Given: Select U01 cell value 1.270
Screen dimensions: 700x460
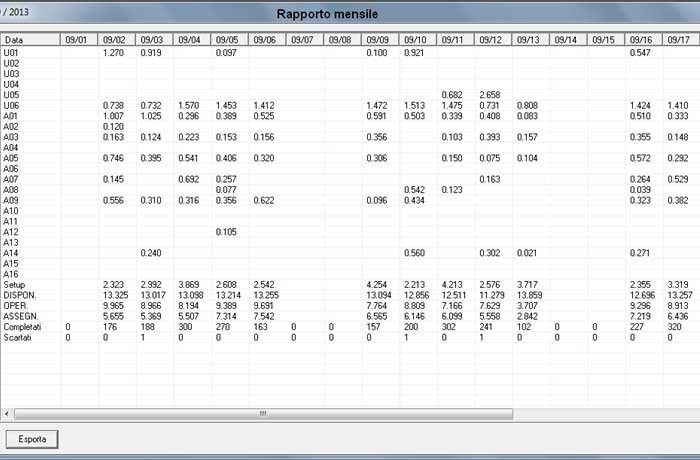Looking at the screenshot, I should pos(113,53).
